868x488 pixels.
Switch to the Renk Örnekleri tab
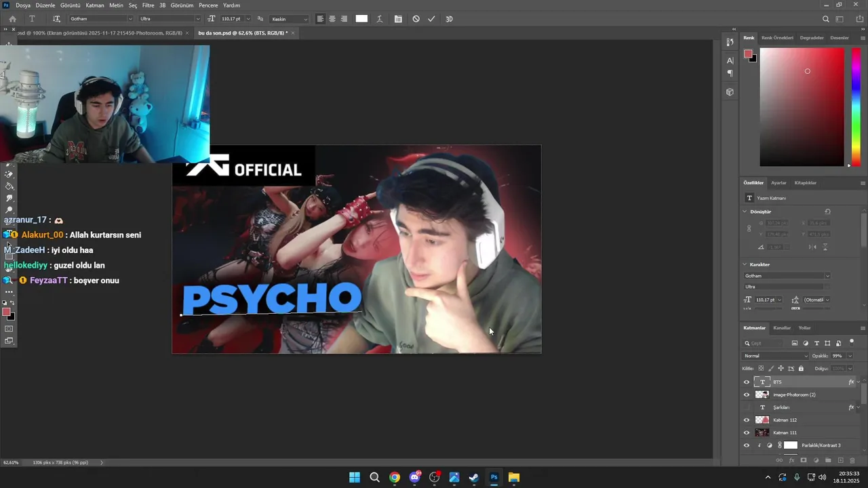(777, 38)
